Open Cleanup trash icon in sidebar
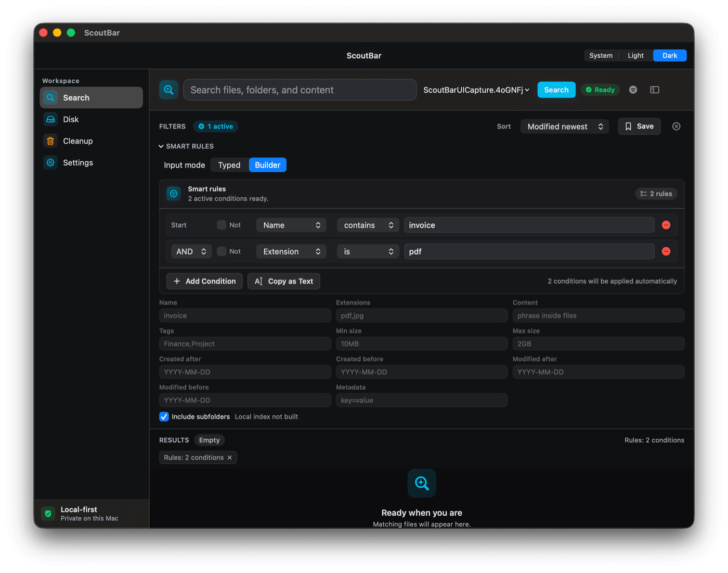 [x=50, y=141]
